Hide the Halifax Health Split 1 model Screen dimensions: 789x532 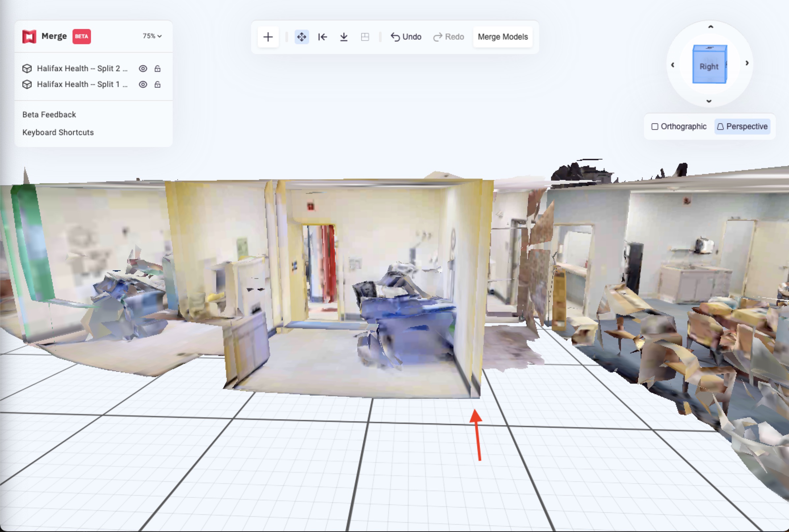pos(143,84)
